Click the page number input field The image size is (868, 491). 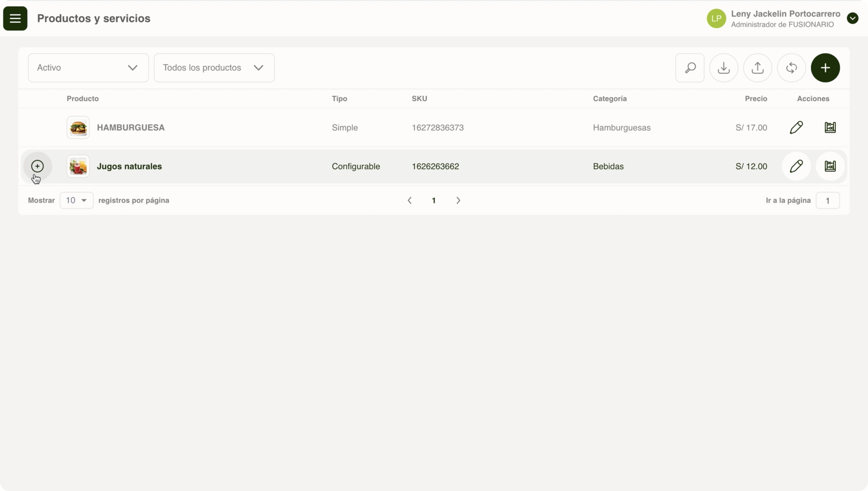tap(828, 201)
